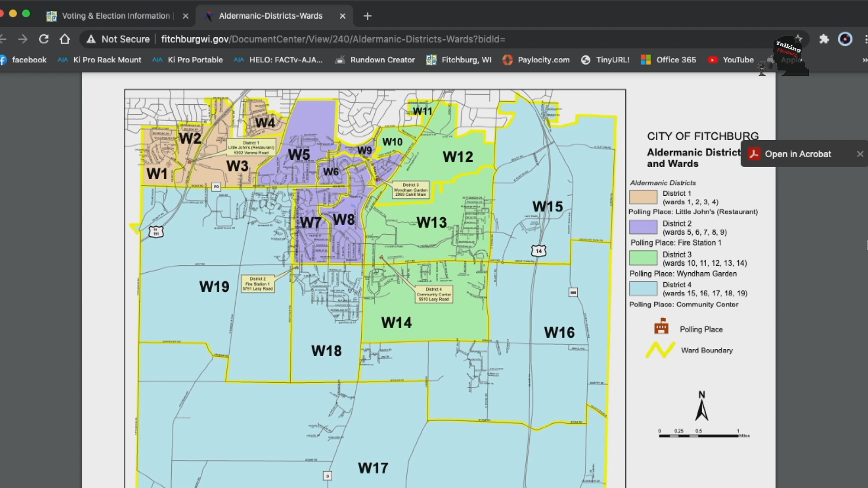Open a new tab with the plus button
Image resolution: width=868 pixels, height=488 pixels.
pyautogui.click(x=367, y=16)
